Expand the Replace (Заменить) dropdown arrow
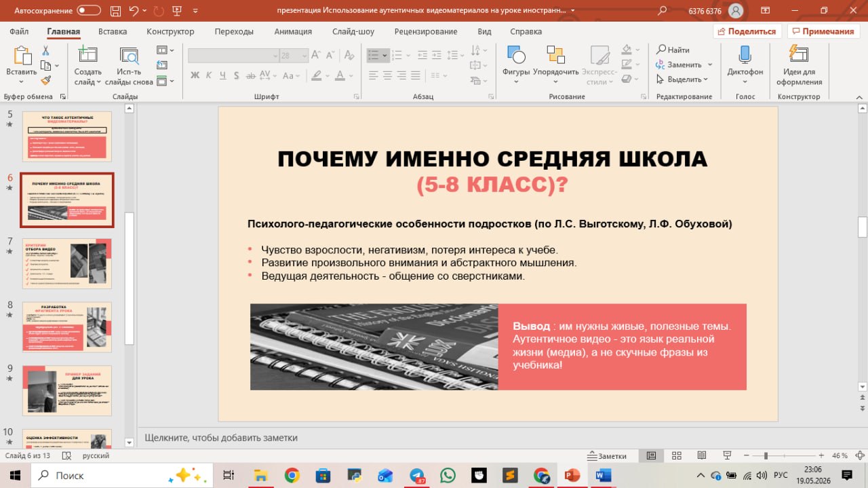The width and height of the screenshot is (868, 488). 710,64
